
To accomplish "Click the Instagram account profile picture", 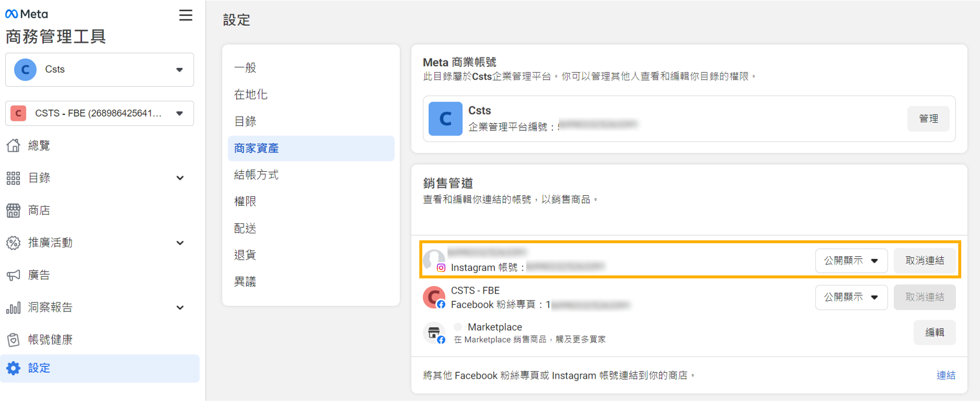I will tap(434, 260).
